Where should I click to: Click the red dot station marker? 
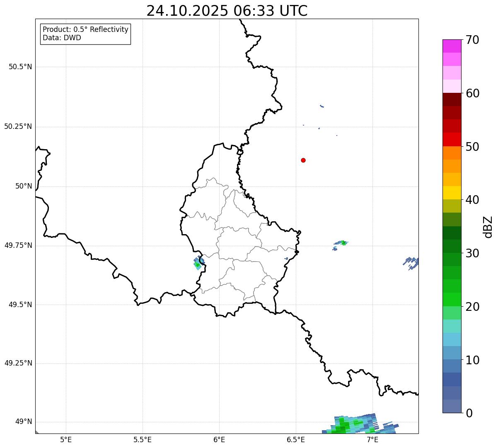click(x=303, y=160)
